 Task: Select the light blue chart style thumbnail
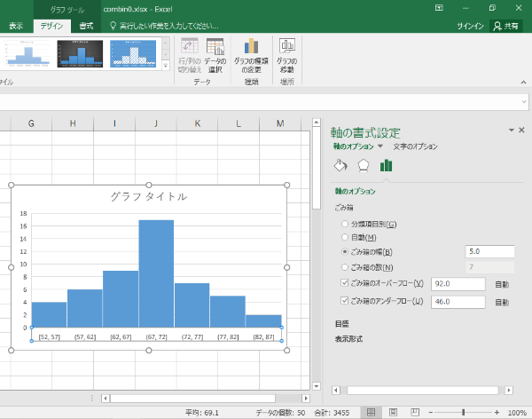point(27,53)
